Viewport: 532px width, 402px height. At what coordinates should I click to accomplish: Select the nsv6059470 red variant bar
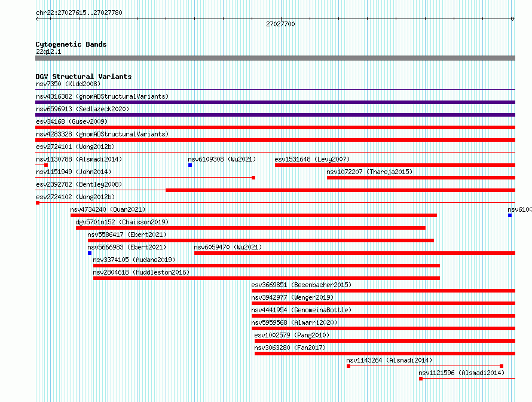355,253
